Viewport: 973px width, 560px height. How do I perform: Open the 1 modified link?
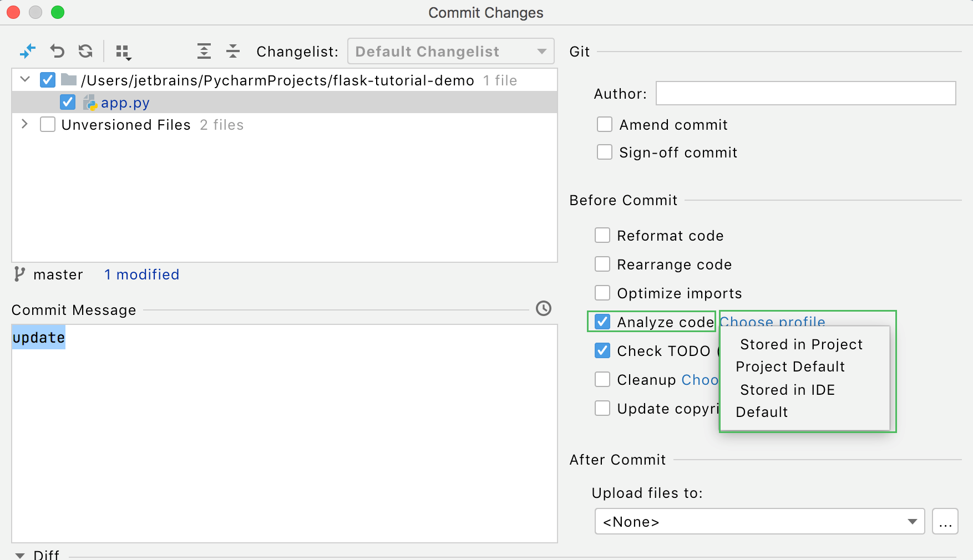(x=141, y=274)
